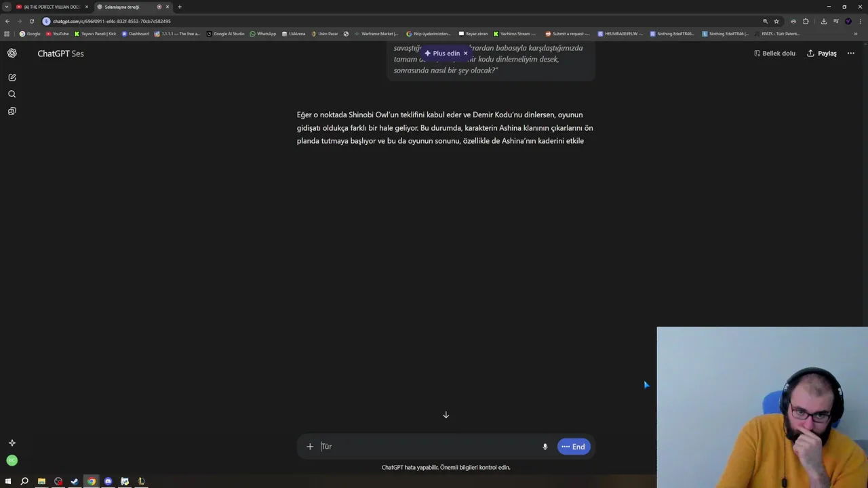
Task: Open the library icon in sidebar
Action: coord(12,111)
